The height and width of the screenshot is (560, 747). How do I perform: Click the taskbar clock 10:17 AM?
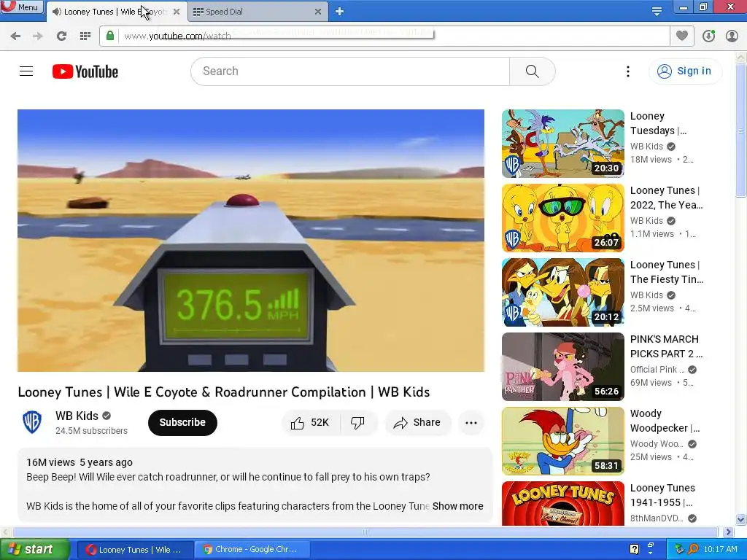coord(720,550)
